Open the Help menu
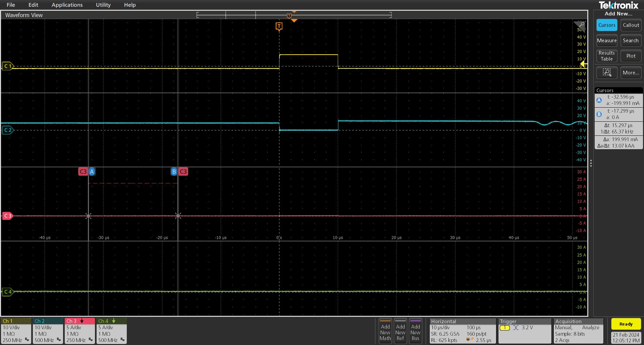Screen dimensions: 644x345 pyautogui.click(x=130, y=5)
